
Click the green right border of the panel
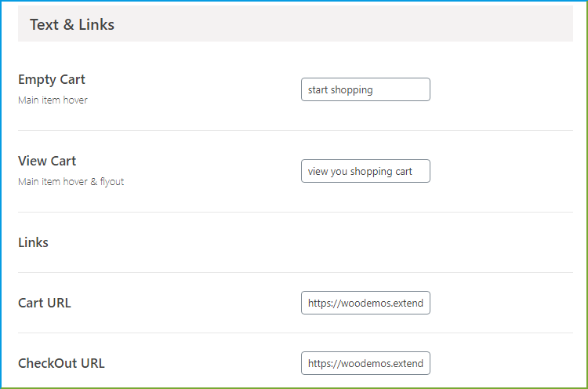(x=586, y=235)
